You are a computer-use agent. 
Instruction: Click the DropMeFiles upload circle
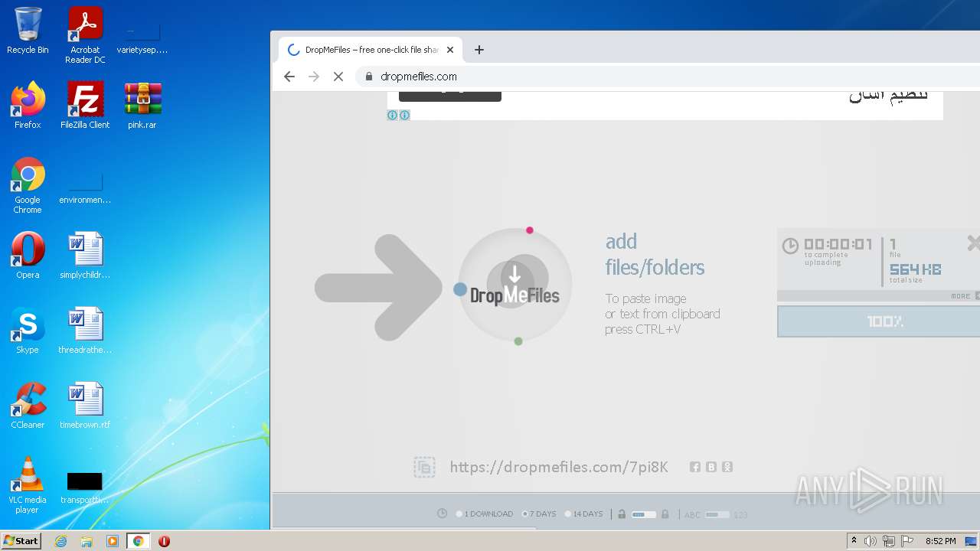click(514, 285)
